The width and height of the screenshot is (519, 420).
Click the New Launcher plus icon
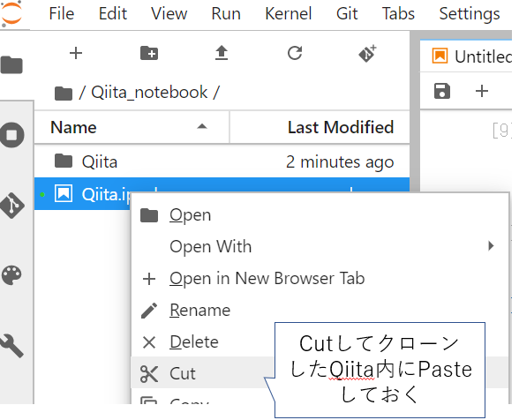pyautogui.click(x=76, y=53)
